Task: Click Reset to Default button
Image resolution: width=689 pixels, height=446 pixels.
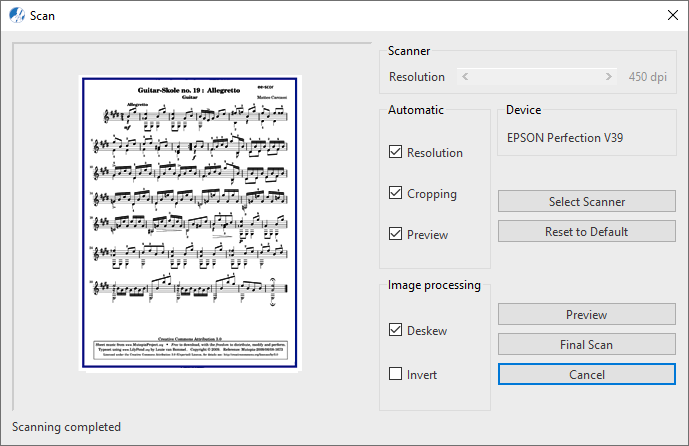Action: point(587,231)
